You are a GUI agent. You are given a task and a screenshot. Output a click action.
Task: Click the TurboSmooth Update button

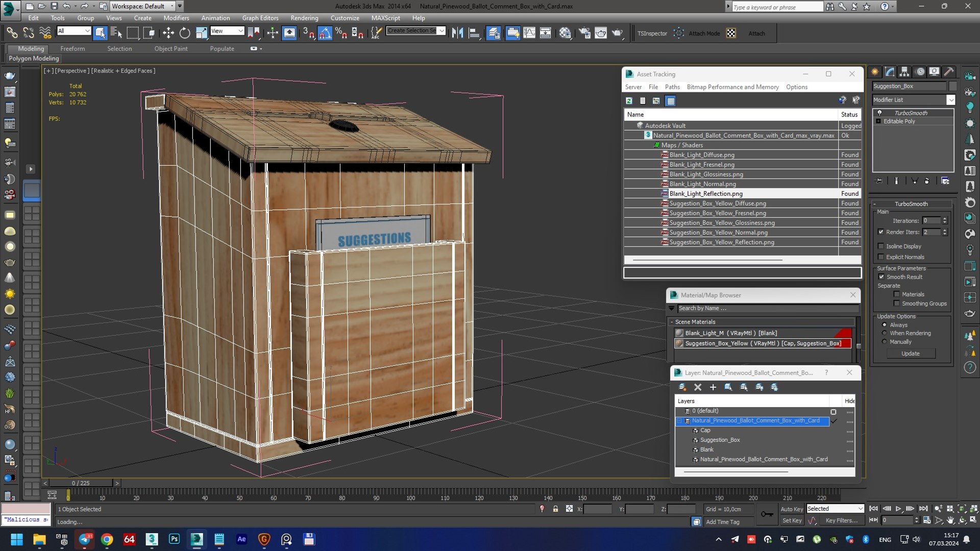(x=911, y=354)
